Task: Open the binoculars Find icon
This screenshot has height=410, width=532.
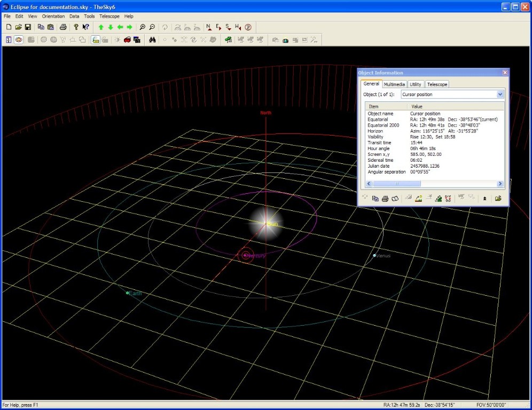Action: [152, 40]
